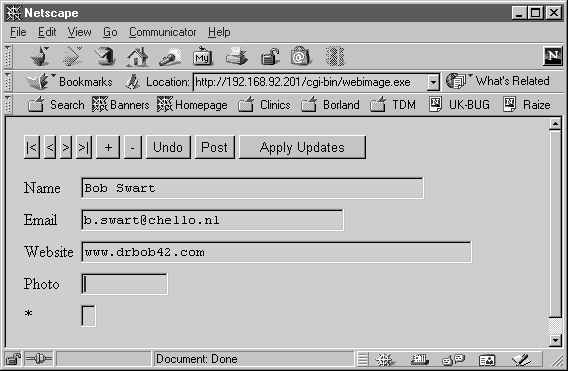568x371 pixels.
Task: Open the View menu
Action: [x=79, y=32]
